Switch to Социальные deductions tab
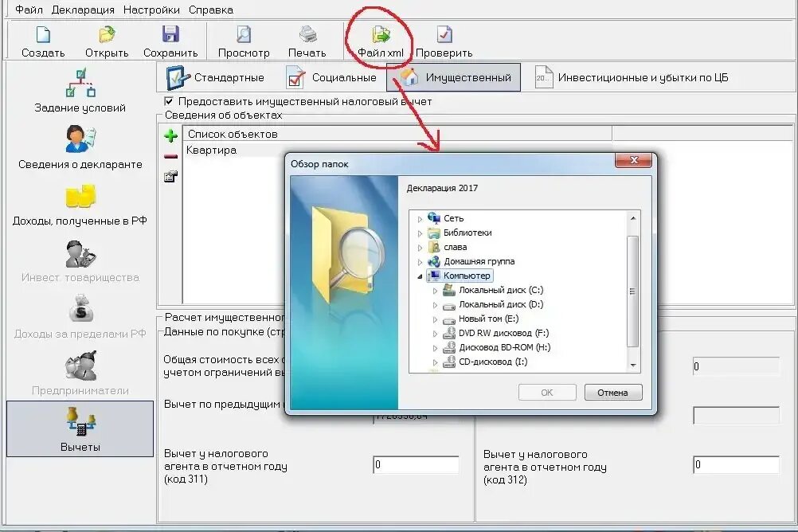 pos(331,77)
